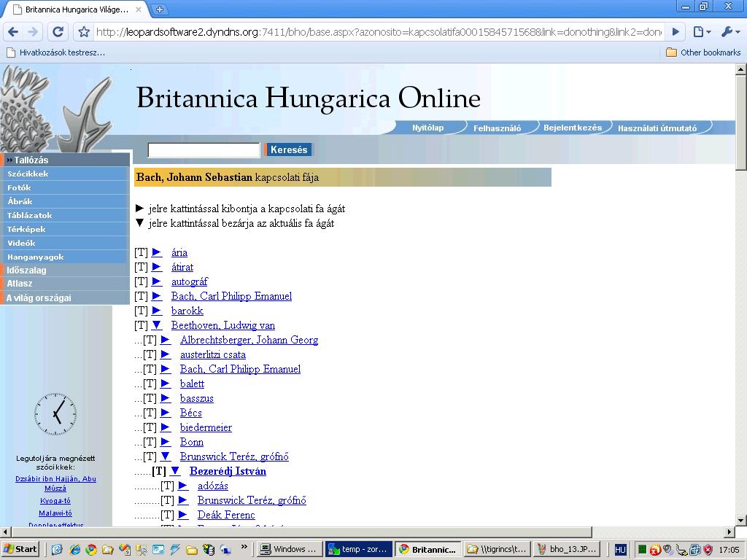Image resolution: width=747 pixels, height=560 pixels.
Task: Open the Malawi-tó recent article link
Action: (55, 513)
